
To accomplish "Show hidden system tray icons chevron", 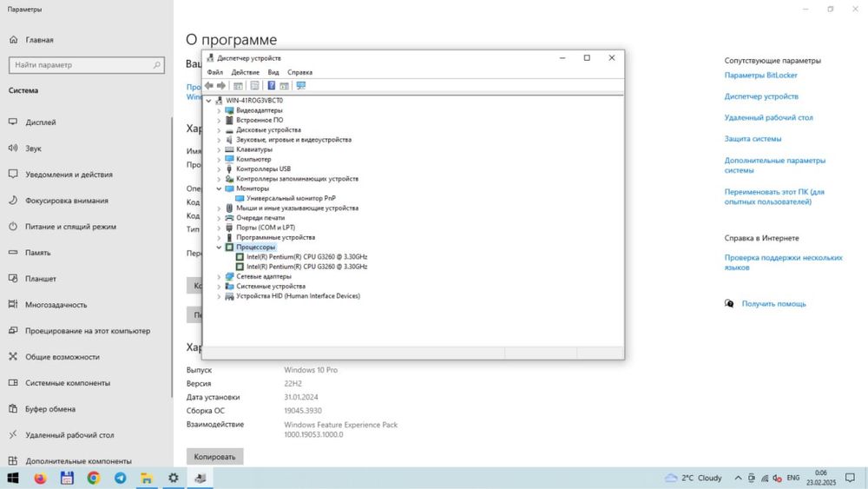I will [x=738, y=478].
